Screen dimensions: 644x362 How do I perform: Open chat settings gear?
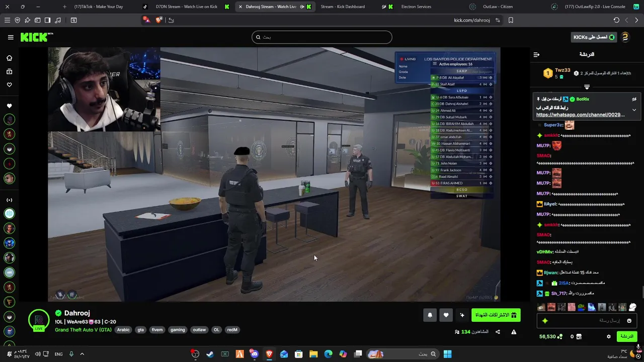click(608, 336)
